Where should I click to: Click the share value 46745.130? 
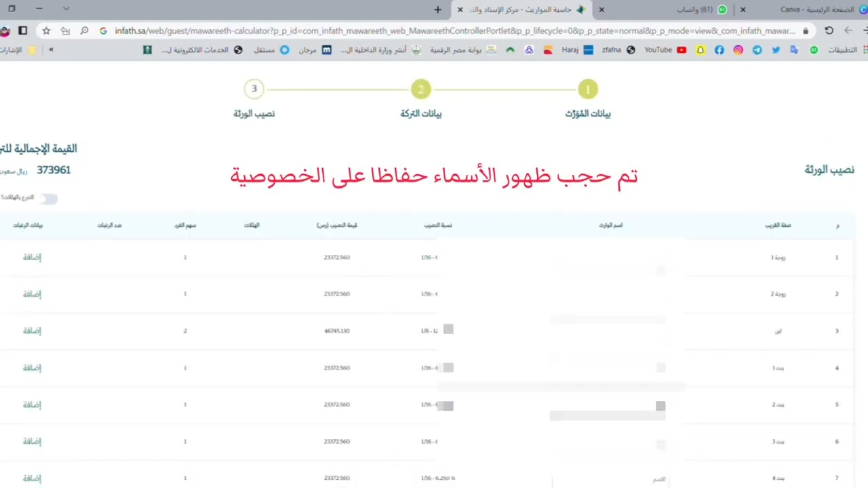pyautogui.click(x=337, y=331)
